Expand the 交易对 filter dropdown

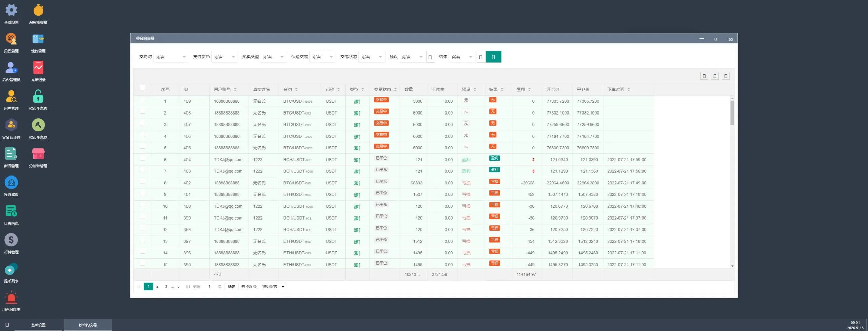(x=171, y=57)
